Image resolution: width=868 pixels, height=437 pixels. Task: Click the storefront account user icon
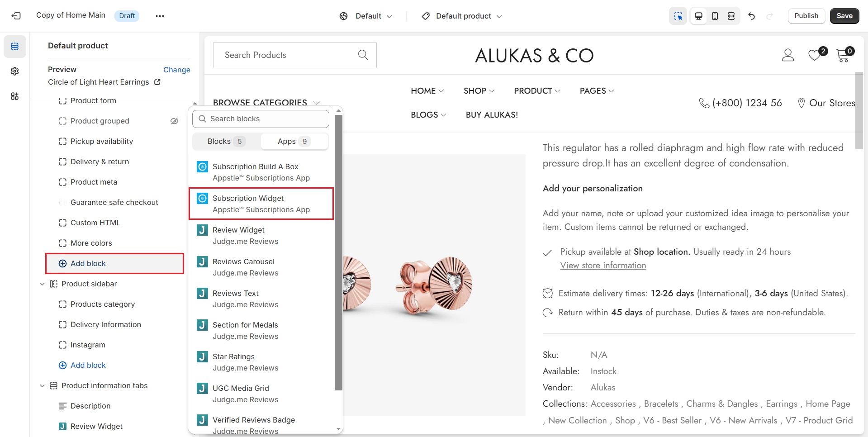[x=788, y=55]
